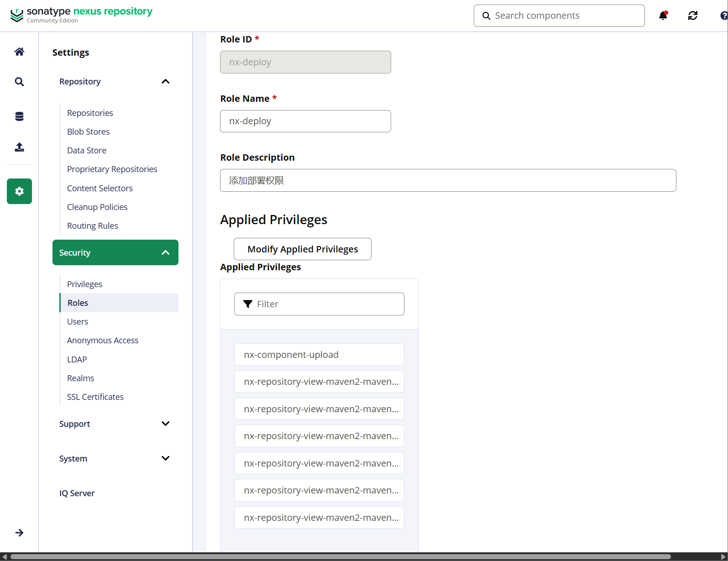Open the search icon in left sidebar
Viewport: 728px width, 561px height.
[19, 82]
